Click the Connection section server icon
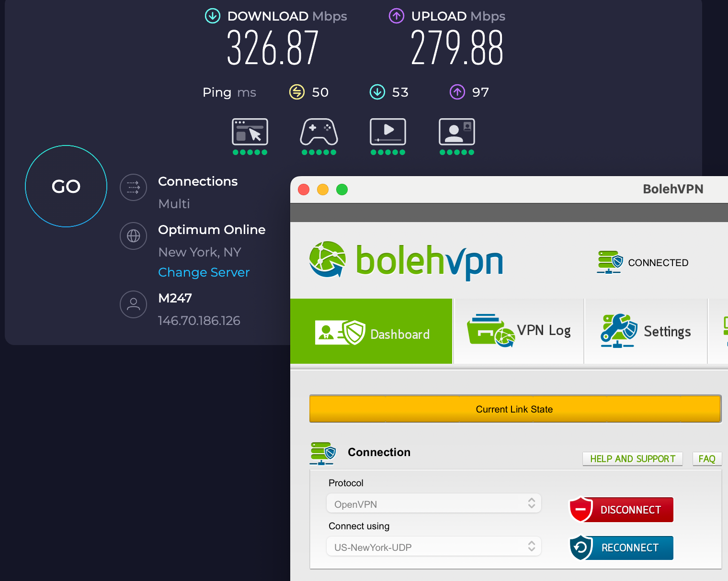 323,453
